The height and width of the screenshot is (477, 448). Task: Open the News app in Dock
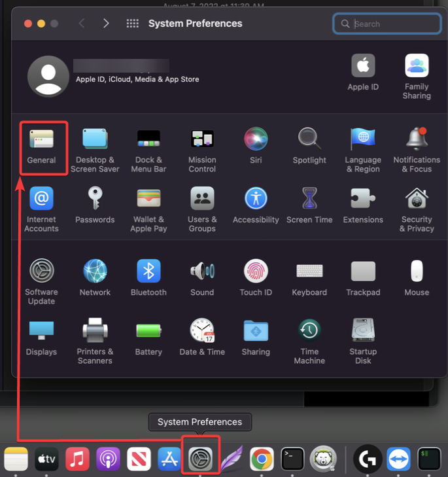(139, 459)
